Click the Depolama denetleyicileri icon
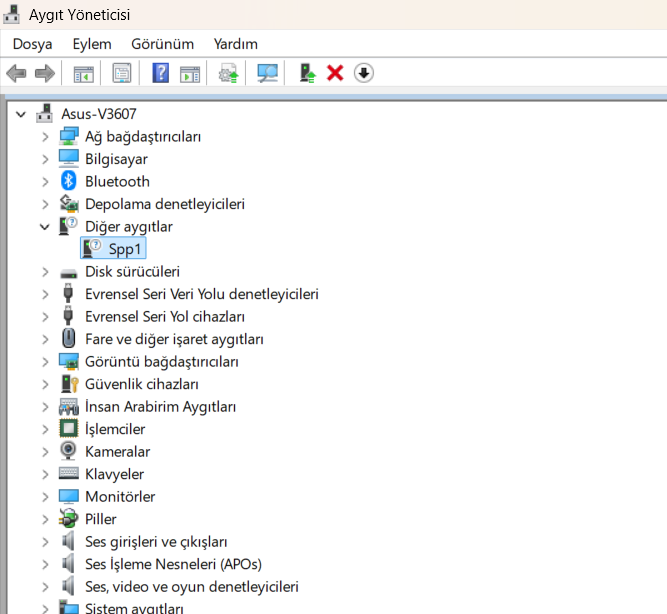 [x=68, y=203]
